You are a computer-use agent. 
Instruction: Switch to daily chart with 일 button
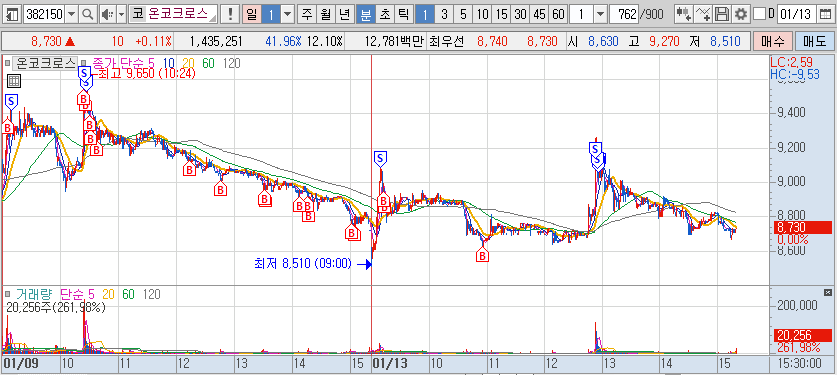click(x=251, y=14)
